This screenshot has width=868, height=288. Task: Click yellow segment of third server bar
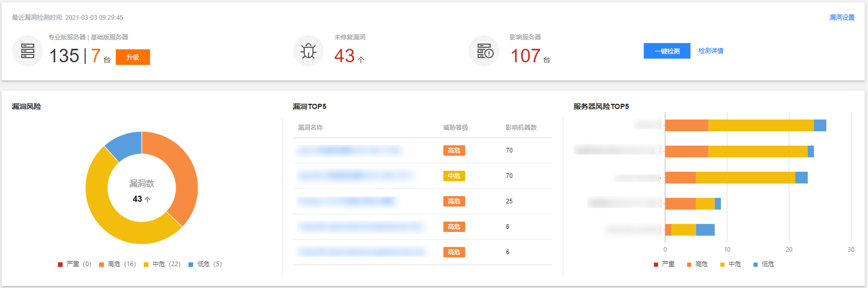click(745, 177)
